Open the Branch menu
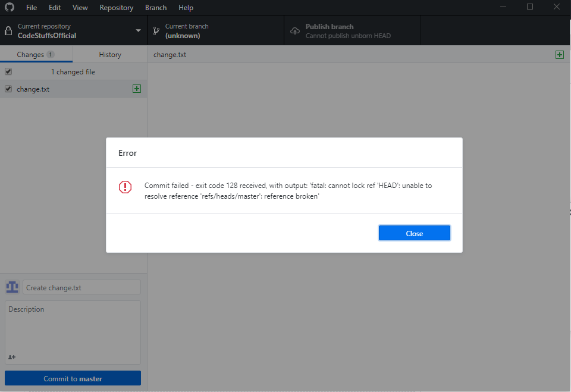The height and width of the screenshot is (392, 571). (x=155, y=7)
